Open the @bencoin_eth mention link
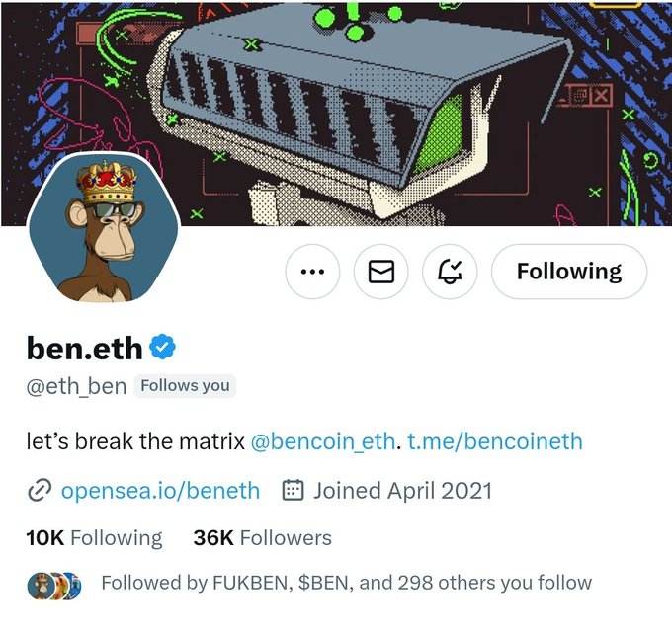 pos(322,441)
